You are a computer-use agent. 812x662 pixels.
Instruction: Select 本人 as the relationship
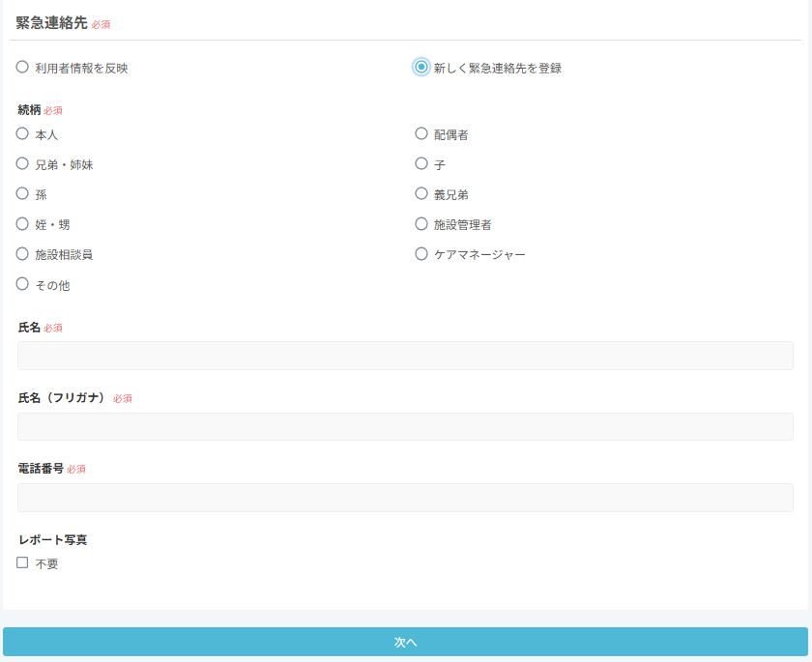tap(22, 134)
